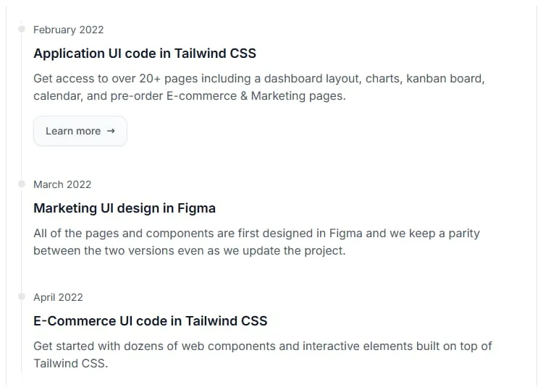
Task: Click the February 2022 timeline dot
Action: [x=22, y=30]
